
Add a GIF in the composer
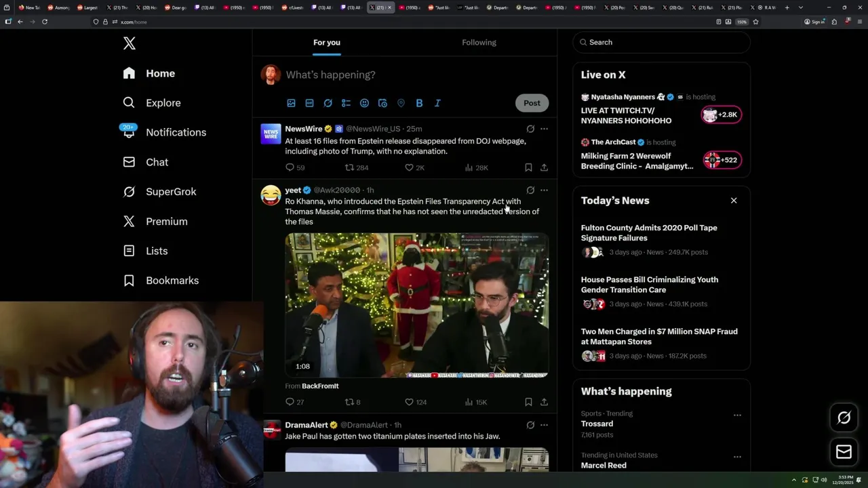(309, 103)
